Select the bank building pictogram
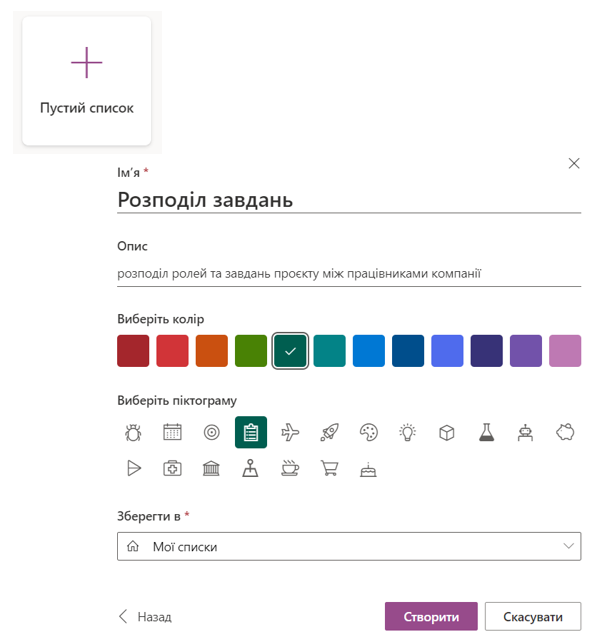605x643 pixels. coord(211,468)
